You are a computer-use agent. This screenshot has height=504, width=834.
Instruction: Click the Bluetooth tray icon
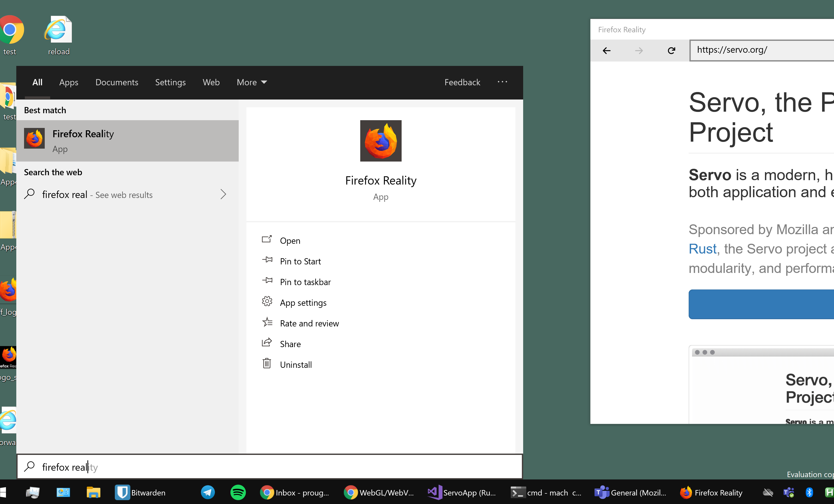(x=809, y=493)
